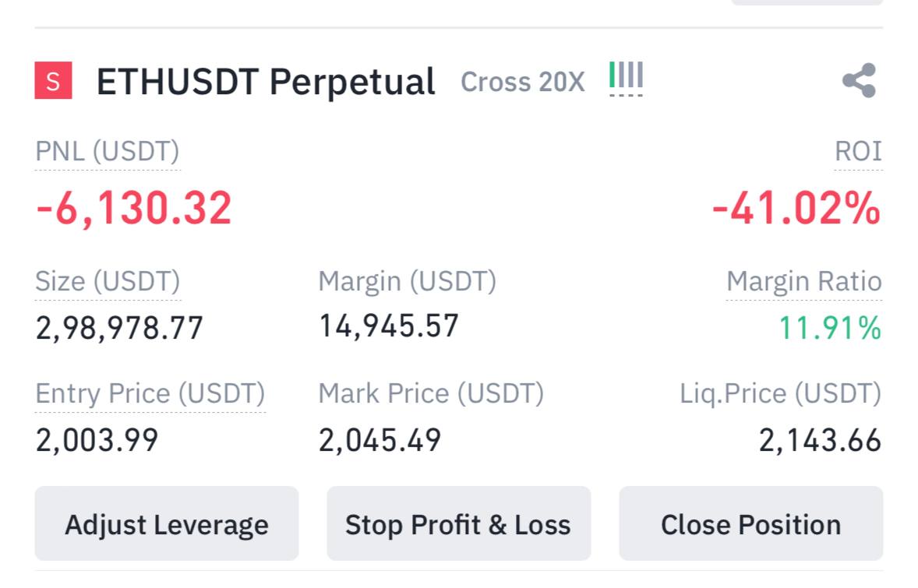Tap the ROI label
The height and width of the screenshot is (588, 918).
858,151
